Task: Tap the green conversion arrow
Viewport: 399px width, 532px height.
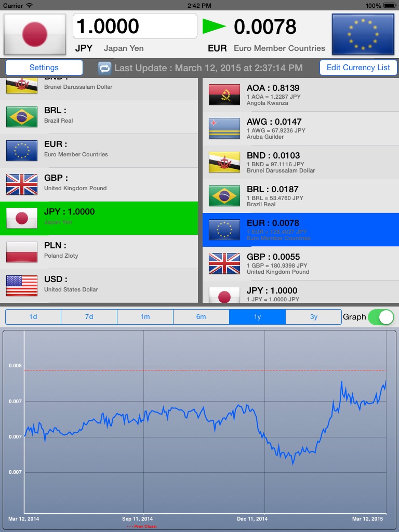Action: pyautogui.click(x=214, y=26)
